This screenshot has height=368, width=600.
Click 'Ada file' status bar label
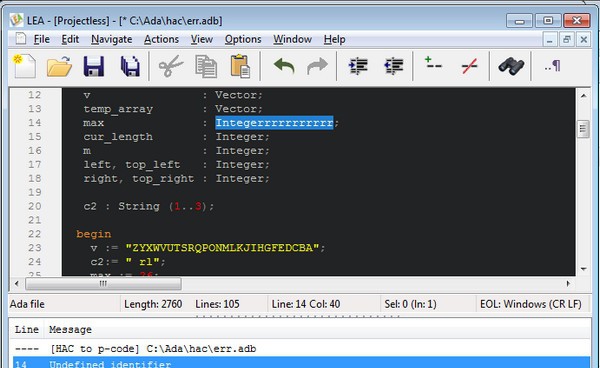[x=27, y=304]
